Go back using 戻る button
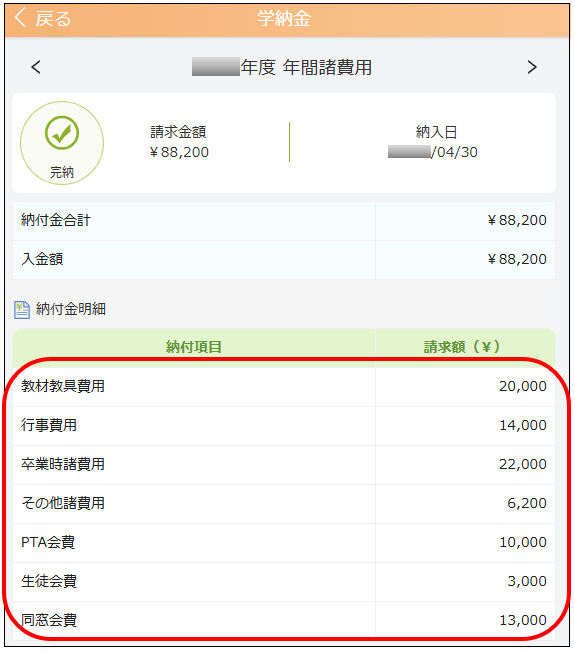 coord(42,19)
